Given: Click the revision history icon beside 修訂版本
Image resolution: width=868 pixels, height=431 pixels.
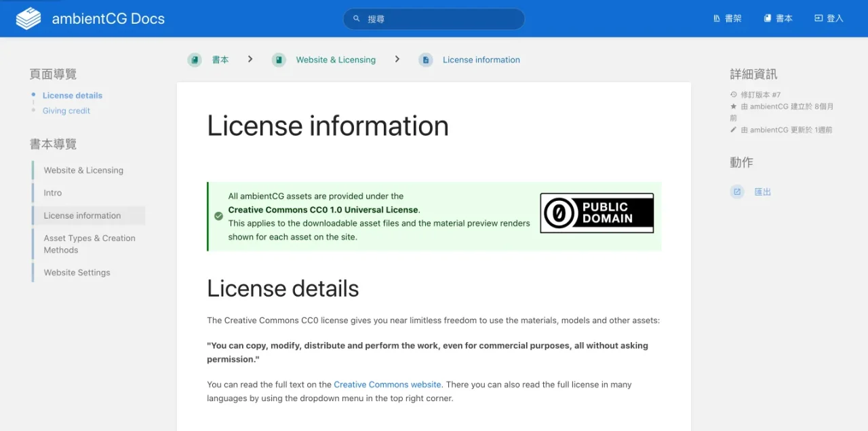Looking at the screenshot, I should (x=734, y=94).
